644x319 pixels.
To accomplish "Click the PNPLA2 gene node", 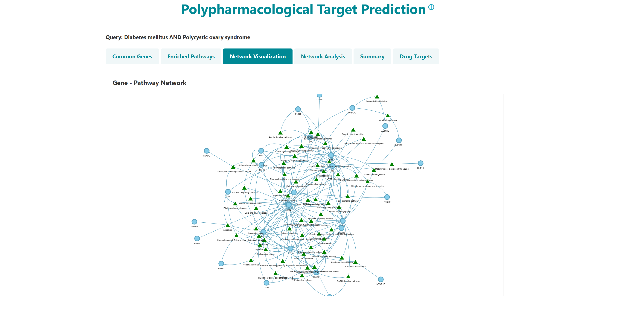I will click(x=352, y=108).
